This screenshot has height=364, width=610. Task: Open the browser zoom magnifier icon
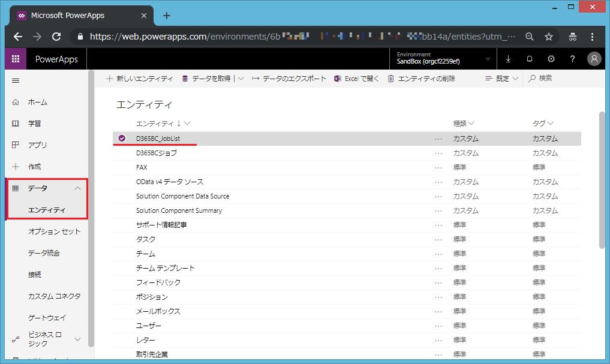pyautogui.click(x=530, y=37)
